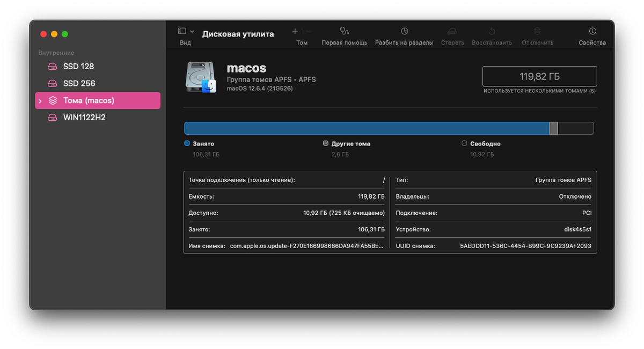The height and width of the screenshot is (349, 644).
Task: Click 'Дисковая утилита' window title
Action: pyautogui.click(x=238, y=34)
